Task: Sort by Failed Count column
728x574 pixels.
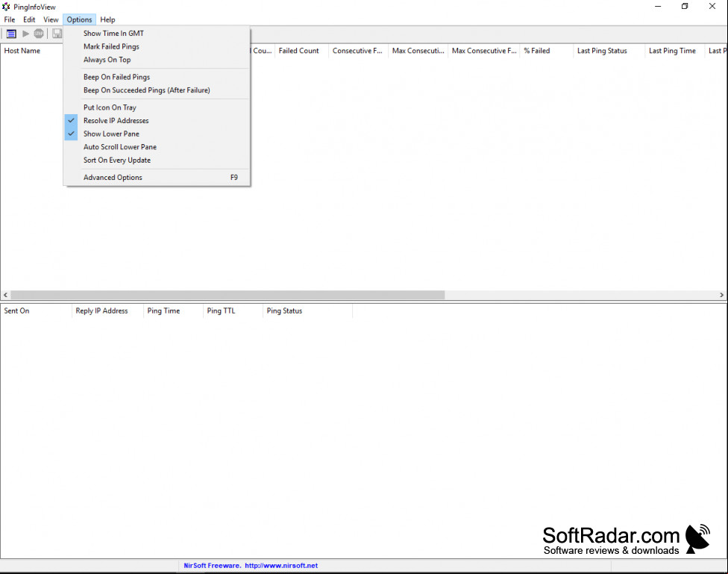Action: click(301, 51)
